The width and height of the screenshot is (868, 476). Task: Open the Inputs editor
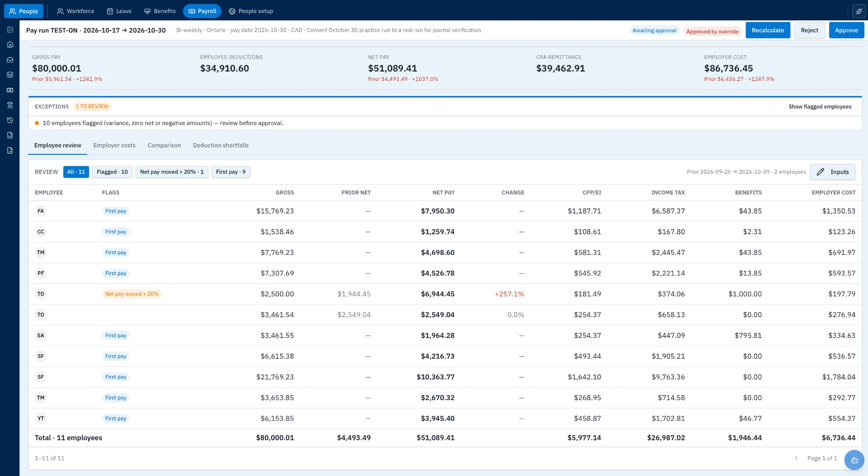(832, 172)
